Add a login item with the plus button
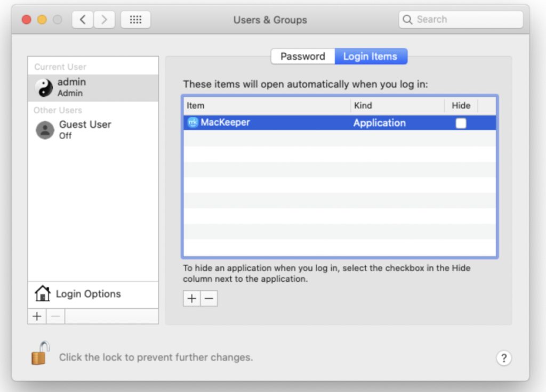The width and height of the screenshot is (546, 392). pos(191,298)
